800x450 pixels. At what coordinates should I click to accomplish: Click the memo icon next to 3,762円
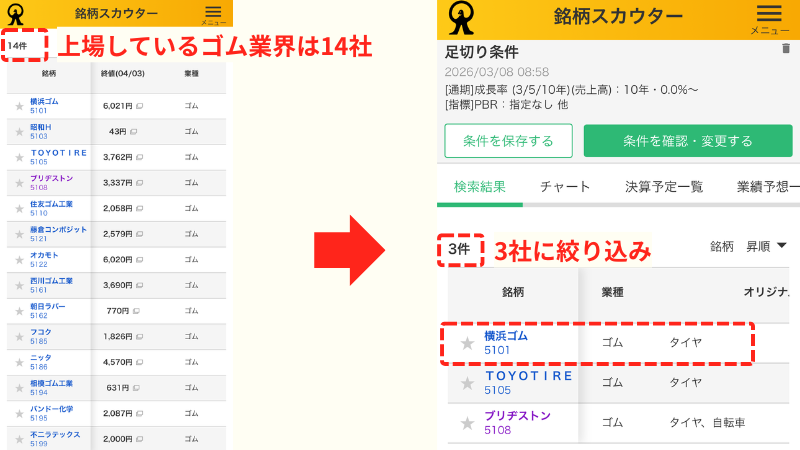click(139, 156)
